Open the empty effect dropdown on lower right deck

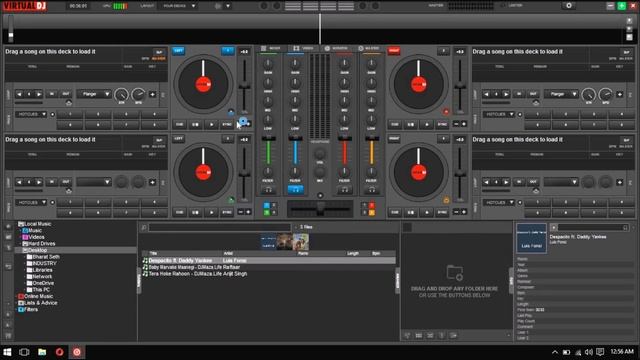point(561,182)
